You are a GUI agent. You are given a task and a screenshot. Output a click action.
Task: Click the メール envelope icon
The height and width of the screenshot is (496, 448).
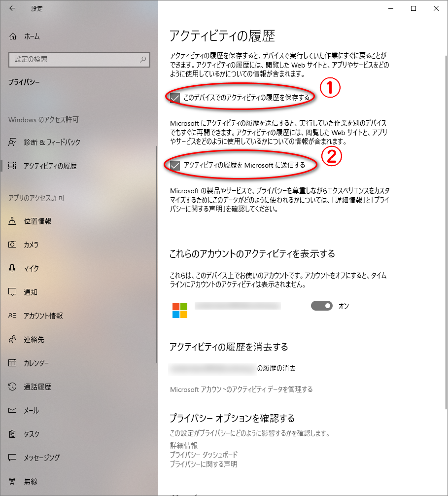pyautogui.click(x=13, y=411)
